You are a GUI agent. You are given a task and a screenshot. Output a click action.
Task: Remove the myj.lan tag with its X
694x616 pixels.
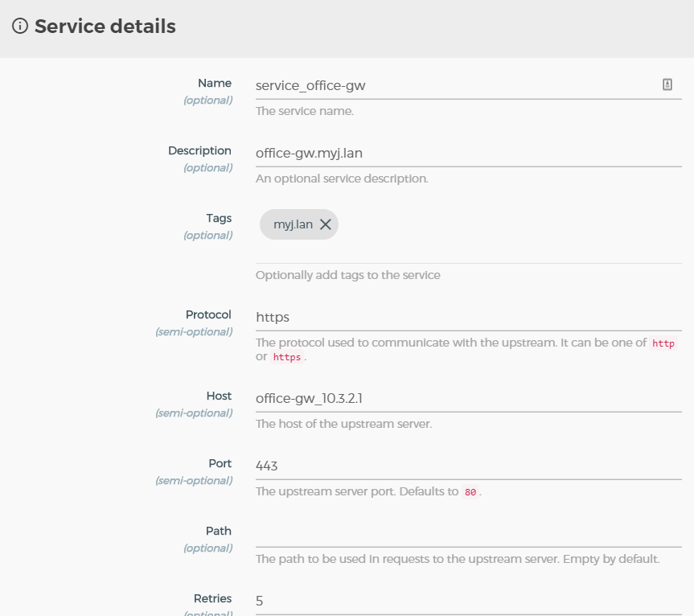(x=326, y=225)
